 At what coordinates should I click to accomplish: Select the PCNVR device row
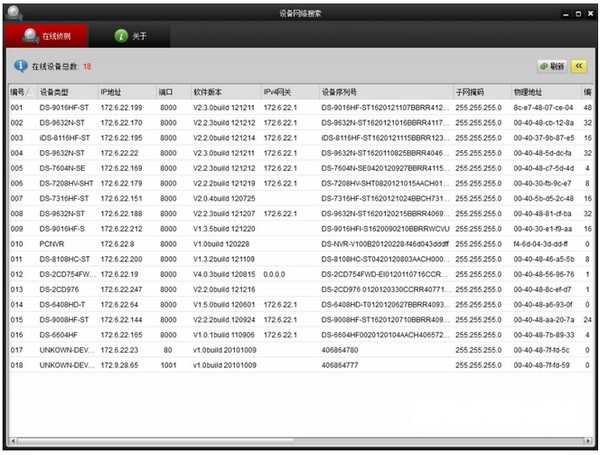point(300,244)
